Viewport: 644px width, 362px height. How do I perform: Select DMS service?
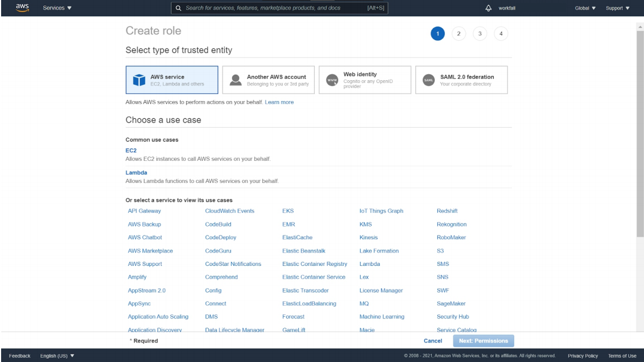tap(212, 316)
